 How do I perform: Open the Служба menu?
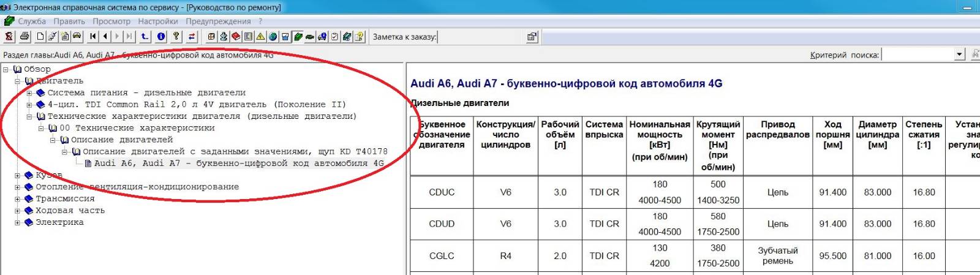point(32,21)
